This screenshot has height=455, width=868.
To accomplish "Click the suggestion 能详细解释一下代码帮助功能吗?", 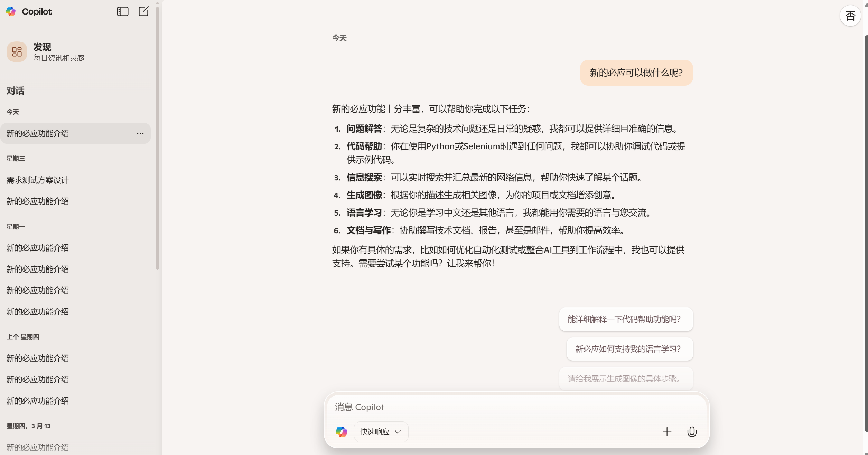I will [x=626, y=319].
